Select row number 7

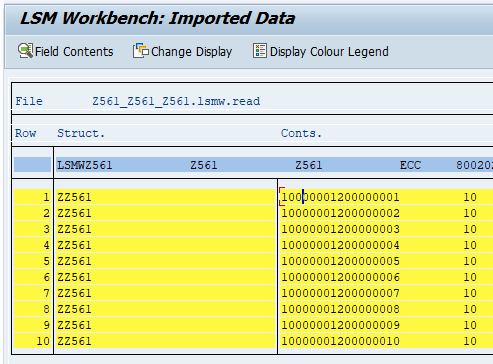[46, 293]
